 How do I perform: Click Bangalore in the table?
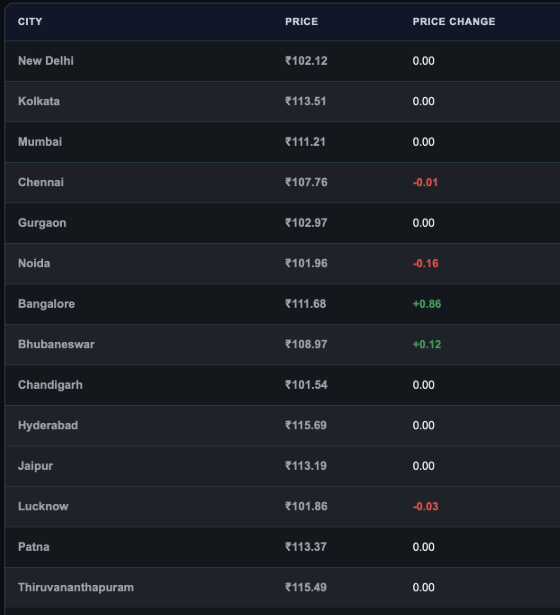(46, 304)
